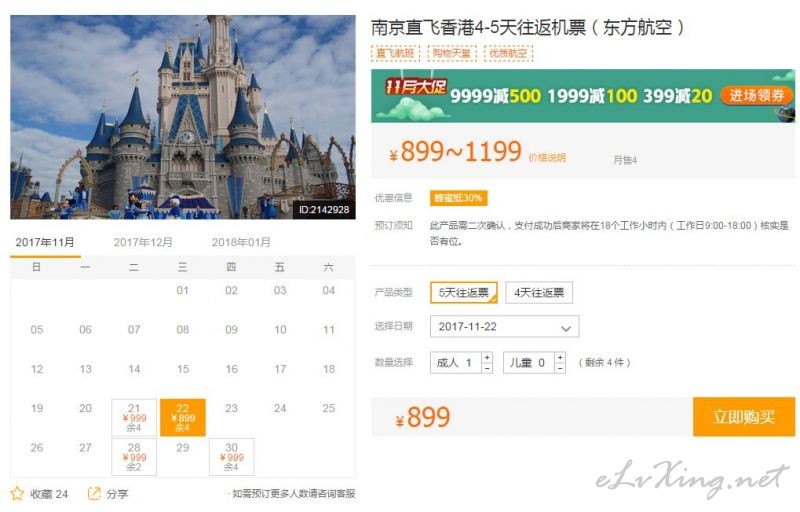Click the 分享 share label

click(117, 494)
